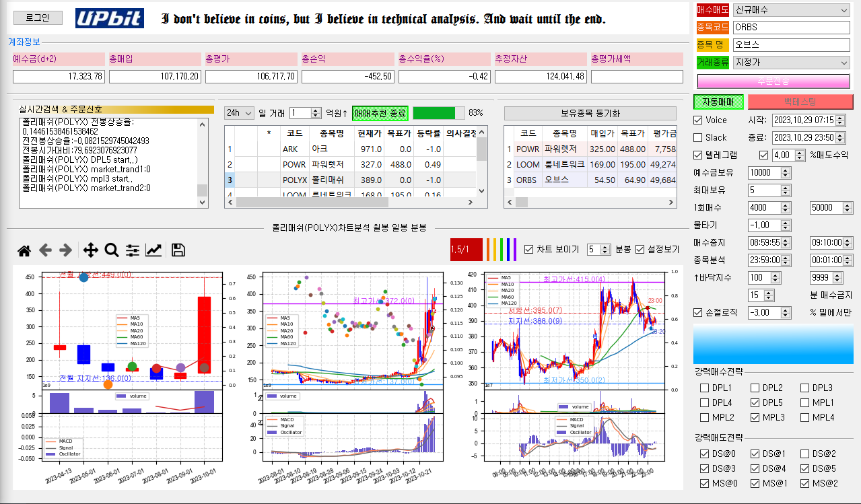The width and height of the screenshot is (861, 504).
Task: Click the 종료 datetime stepper arrows
Action: coord(840,137)
